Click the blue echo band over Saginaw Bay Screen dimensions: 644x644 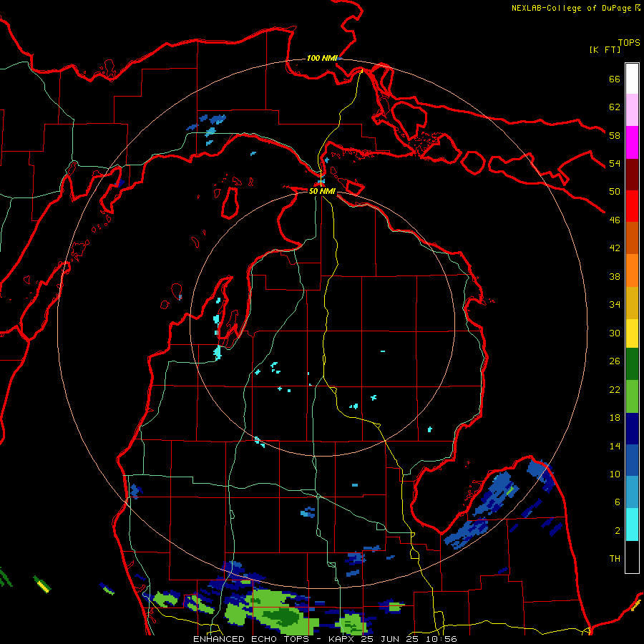click(x=495, y=495)
